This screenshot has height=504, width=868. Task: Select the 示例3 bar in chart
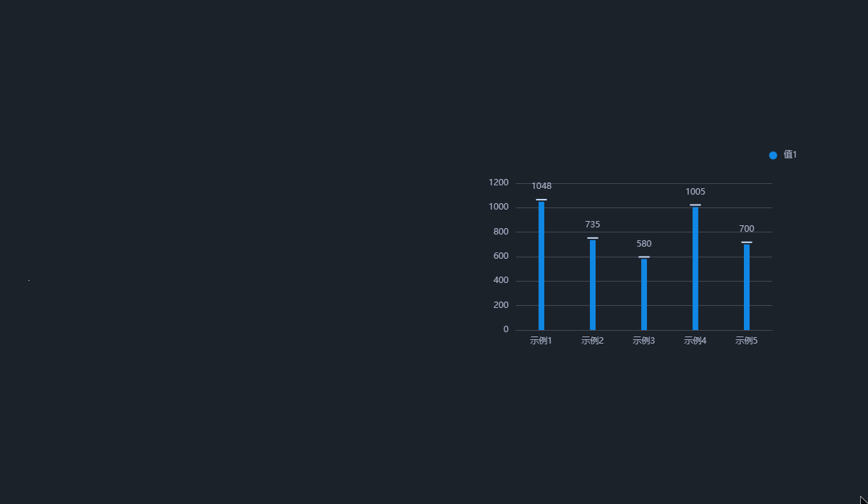(x=644, y=294)
